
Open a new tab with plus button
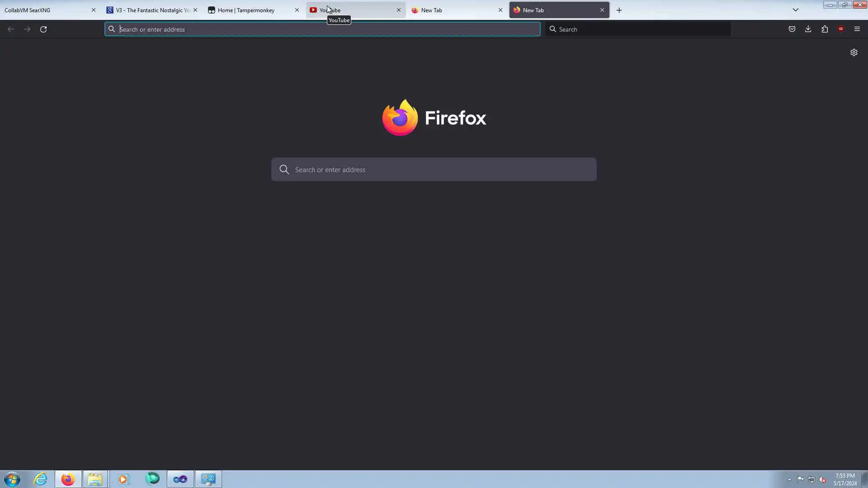(x=619, y=10)
